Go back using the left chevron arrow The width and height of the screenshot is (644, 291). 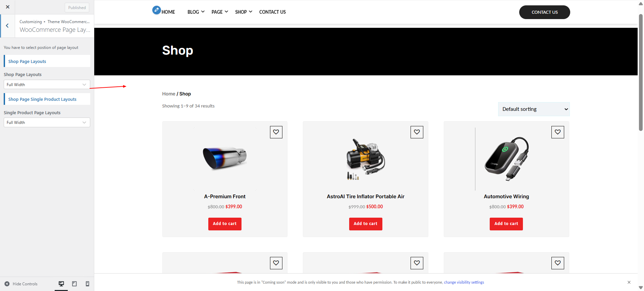tap(7, 26)
